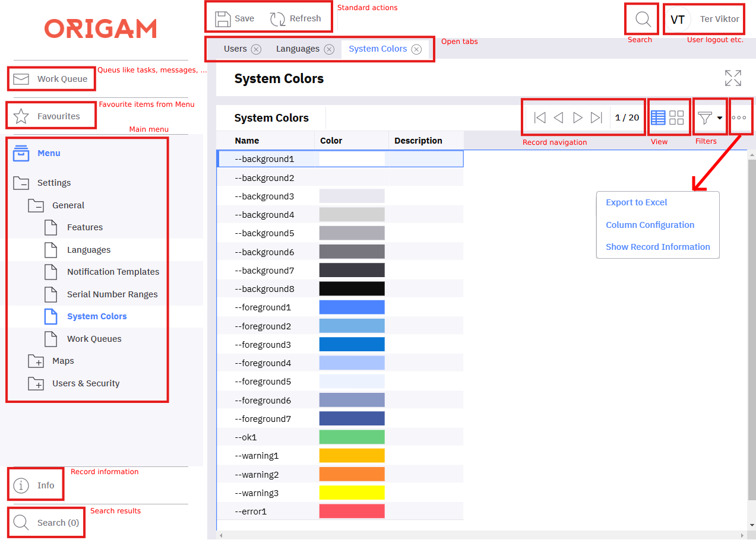Expand the Maps folder
This screenshot has width=756, height=540.
36,361
